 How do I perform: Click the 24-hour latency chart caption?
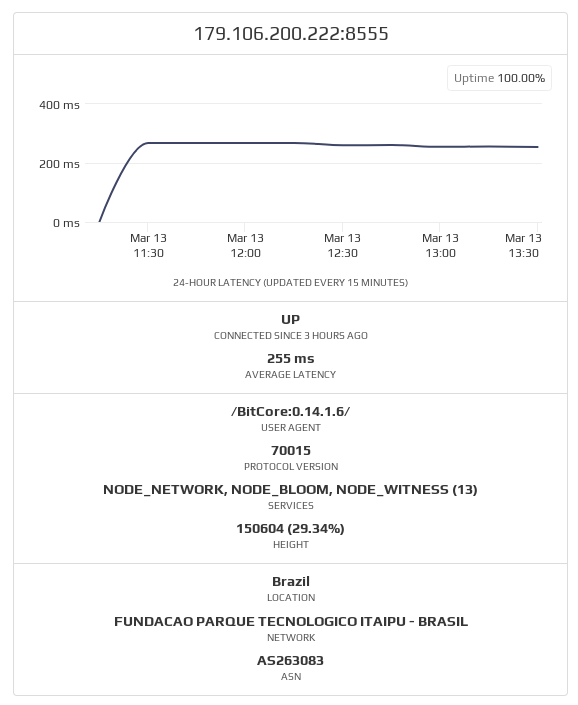[x=290, y=282]
